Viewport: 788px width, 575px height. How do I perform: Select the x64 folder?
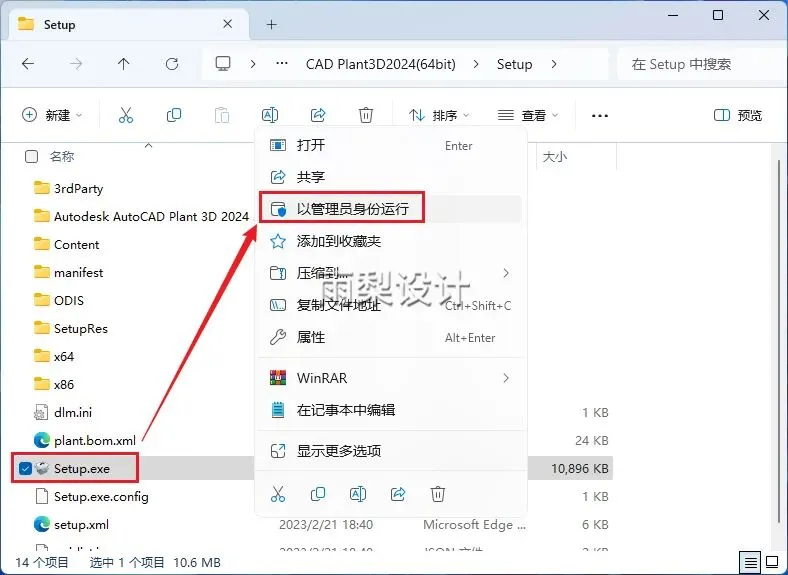coord(54,356)
